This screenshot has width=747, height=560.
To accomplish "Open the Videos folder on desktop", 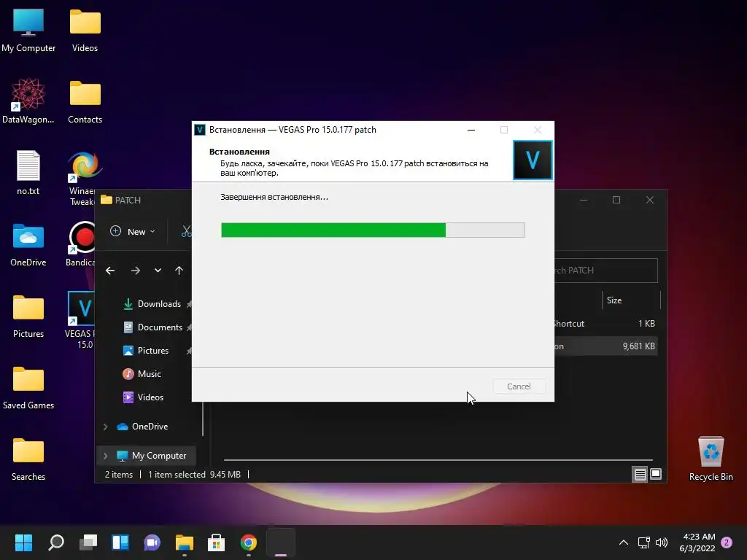I will [x=85, y=31].
